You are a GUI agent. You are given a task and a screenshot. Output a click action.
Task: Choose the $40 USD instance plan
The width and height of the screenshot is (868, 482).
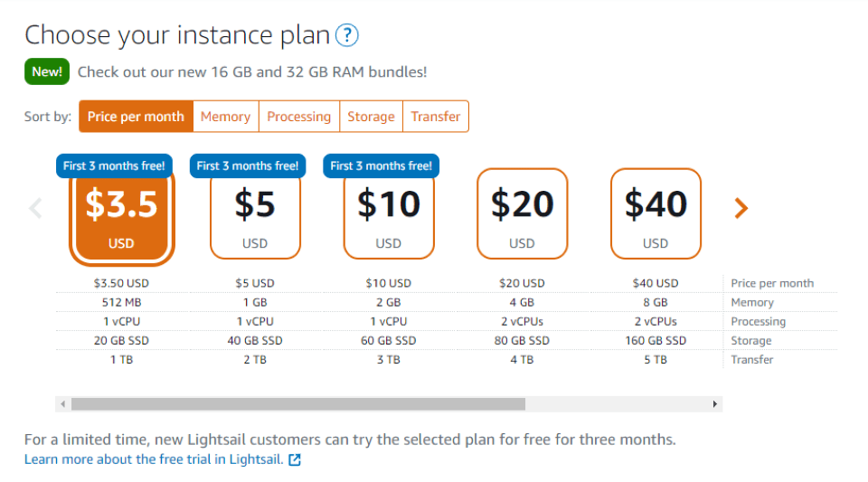(x=656, y=214)
